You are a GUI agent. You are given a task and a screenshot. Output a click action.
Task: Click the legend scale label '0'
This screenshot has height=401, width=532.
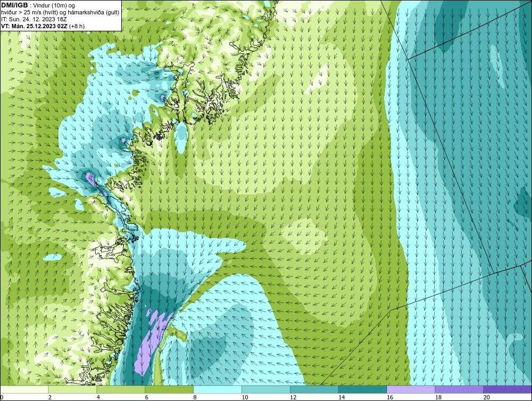point(2,397)
